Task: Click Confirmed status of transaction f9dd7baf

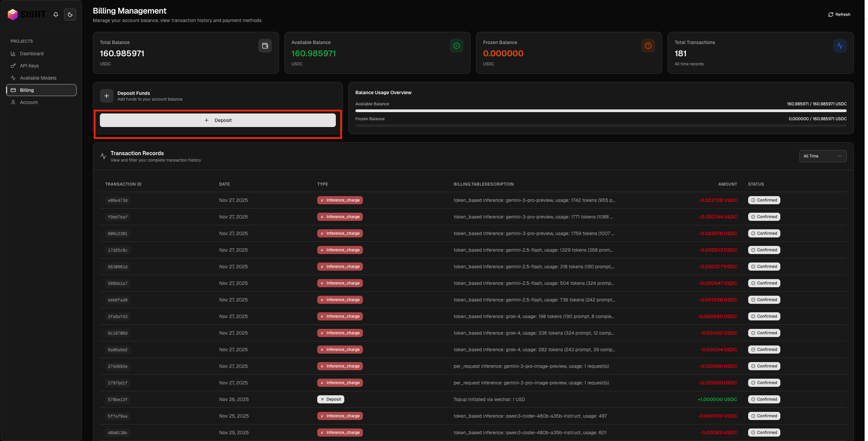Action: tap(764, 217)
